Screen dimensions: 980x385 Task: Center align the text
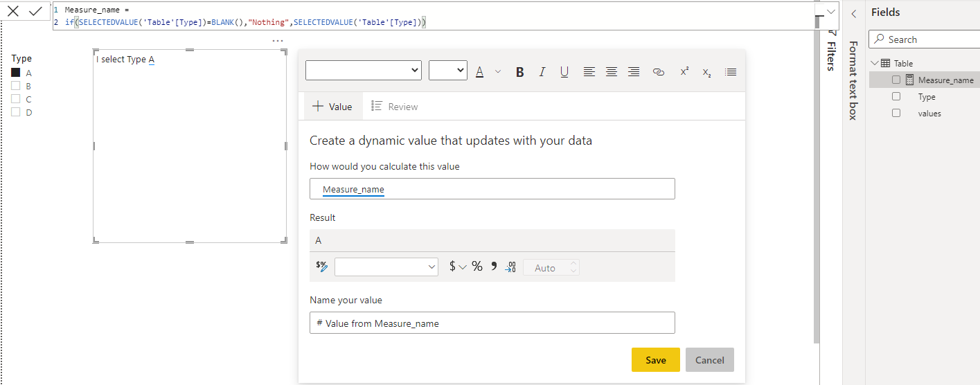[x=612, y=71]
